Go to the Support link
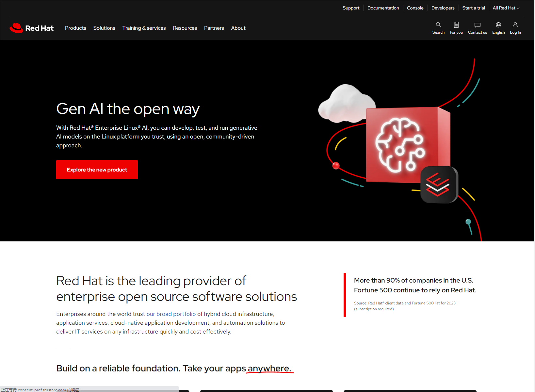The image size is (535, 392). point(351,8)
